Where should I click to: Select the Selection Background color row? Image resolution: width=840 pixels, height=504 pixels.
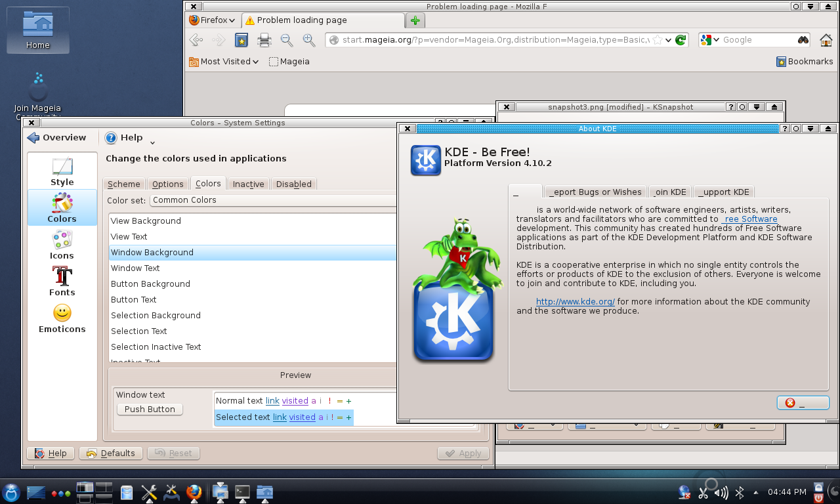tap(253, 316)
